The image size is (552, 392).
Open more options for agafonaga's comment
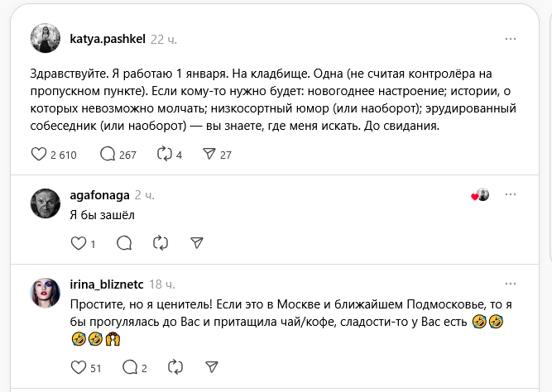(513, 195)
